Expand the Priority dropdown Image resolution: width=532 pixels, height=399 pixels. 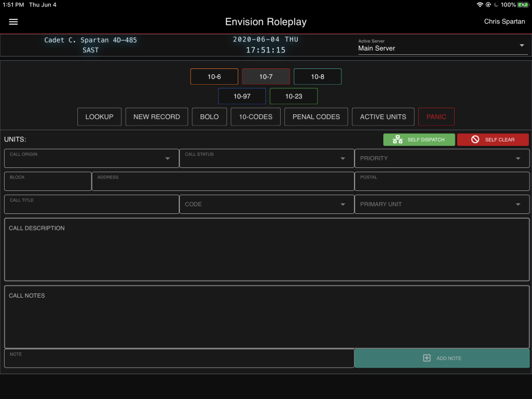coord(518,158)
